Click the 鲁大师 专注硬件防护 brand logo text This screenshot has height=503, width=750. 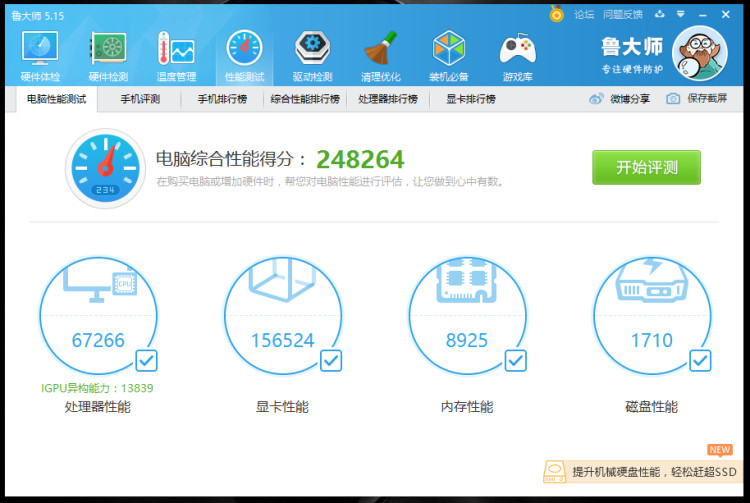[632, 55]
